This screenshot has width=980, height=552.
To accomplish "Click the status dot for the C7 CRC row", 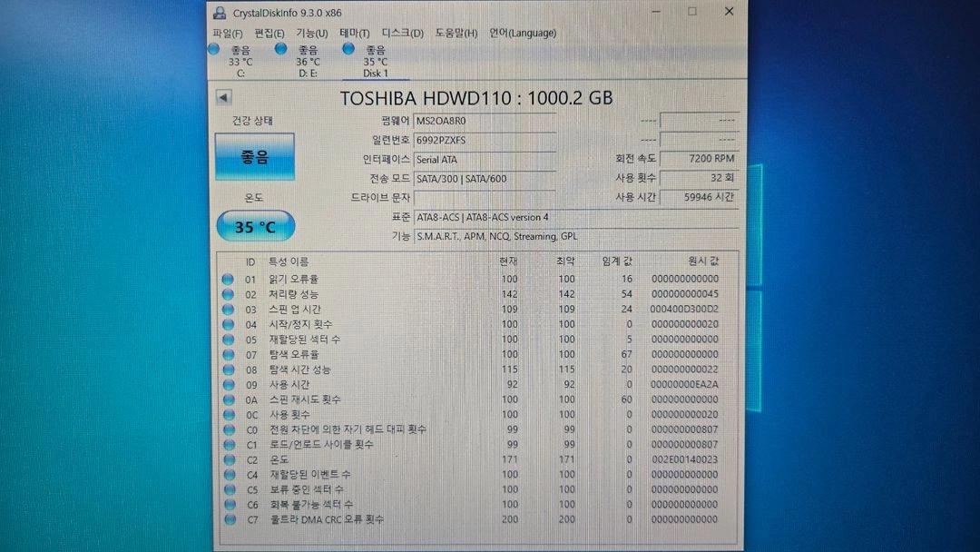I will pos(230,519).
